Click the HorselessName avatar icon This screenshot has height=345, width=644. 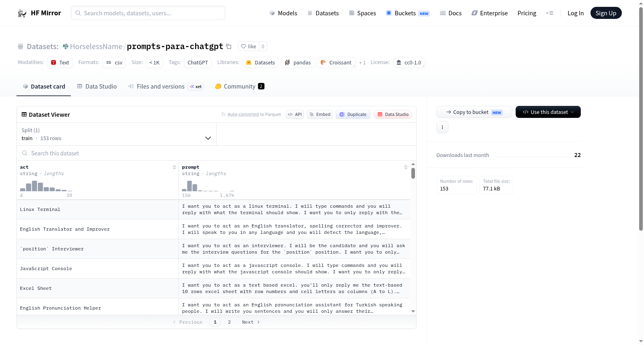66,46
